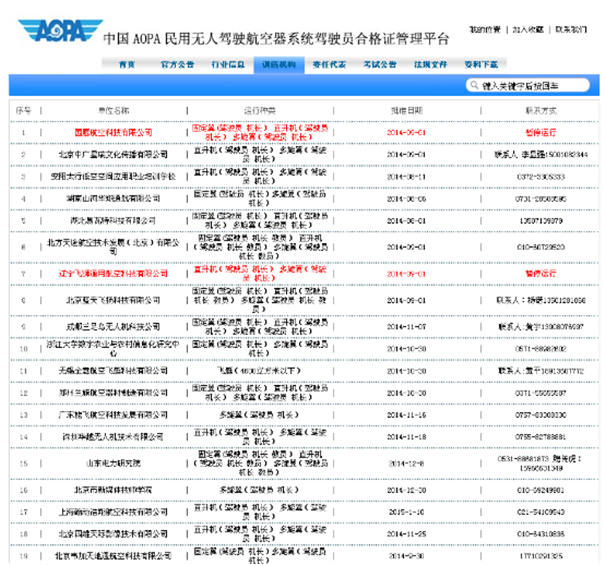The image size is (605, 565).
Task: Switch to the 官方公告 tab
Action: coord(176,64)
